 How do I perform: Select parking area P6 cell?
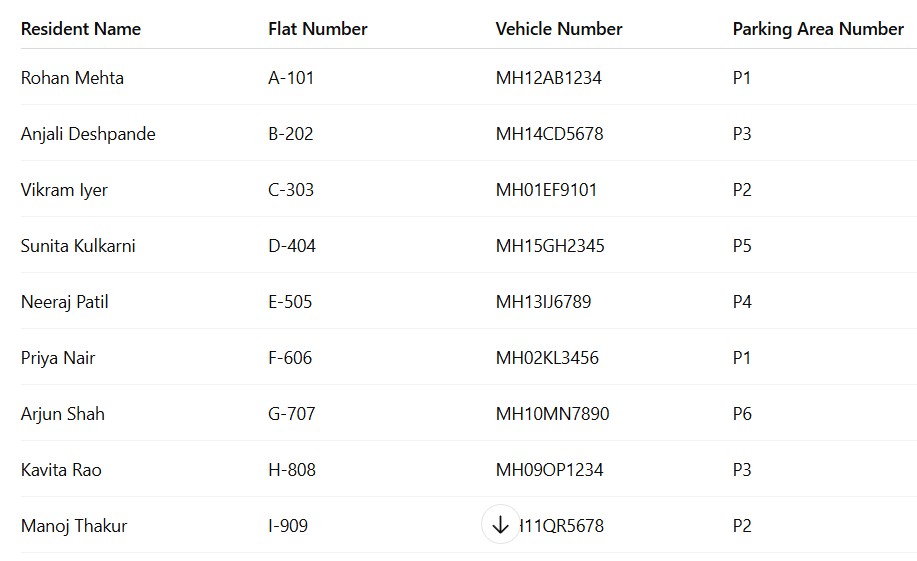click(x=742, y=414)
